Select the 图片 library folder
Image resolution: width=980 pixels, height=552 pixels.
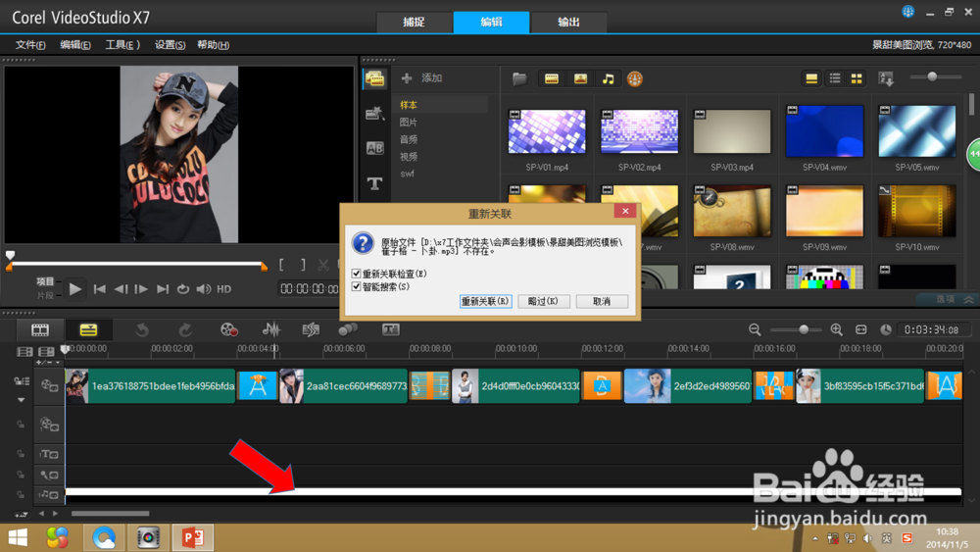point(409,122)
